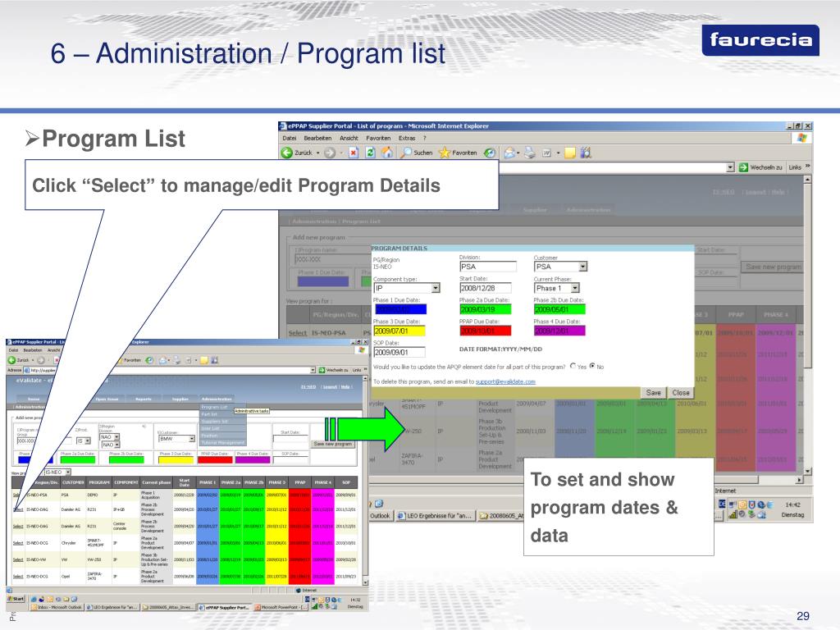The height and width of the screenshot is (630, 840).
Task: Click Select link for Chrysler row in small window
Action: [18, 543]
